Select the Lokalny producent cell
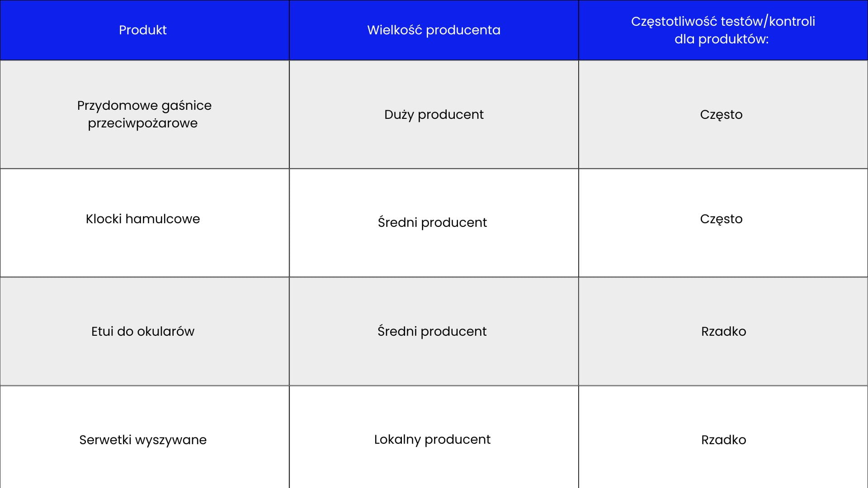 tap(432, 439)
